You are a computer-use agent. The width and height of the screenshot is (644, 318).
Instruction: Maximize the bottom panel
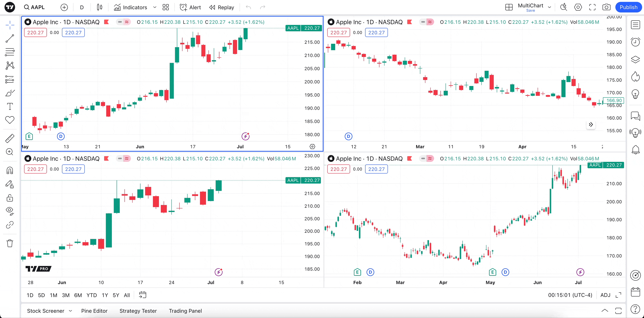[x=618, y=311]
